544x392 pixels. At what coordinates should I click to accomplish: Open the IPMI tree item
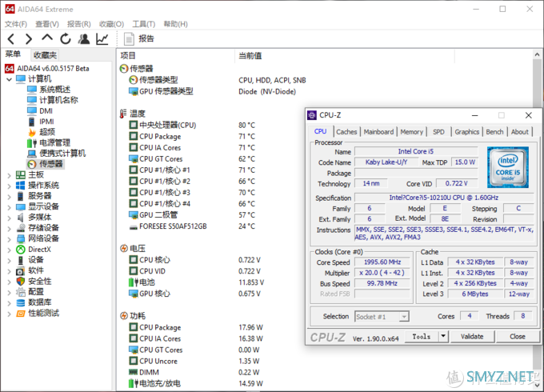(46, 122)
